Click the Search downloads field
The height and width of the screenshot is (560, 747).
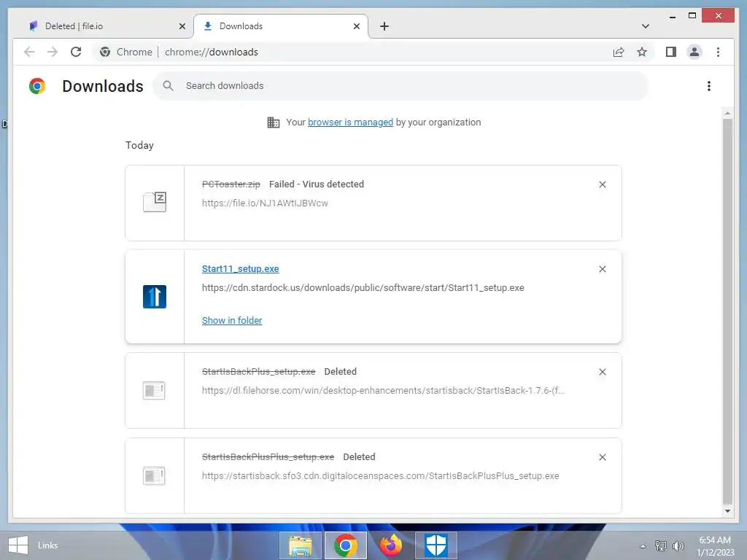coord(400,86)
